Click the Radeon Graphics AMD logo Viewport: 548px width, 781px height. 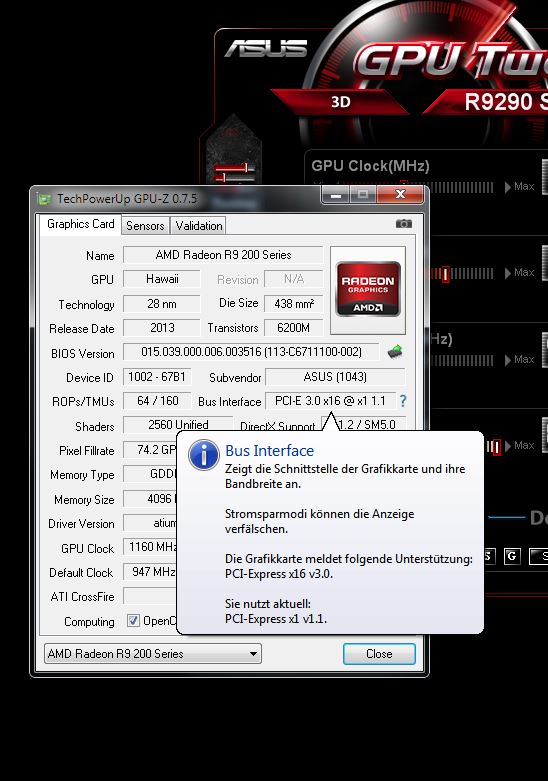(368, 289)
